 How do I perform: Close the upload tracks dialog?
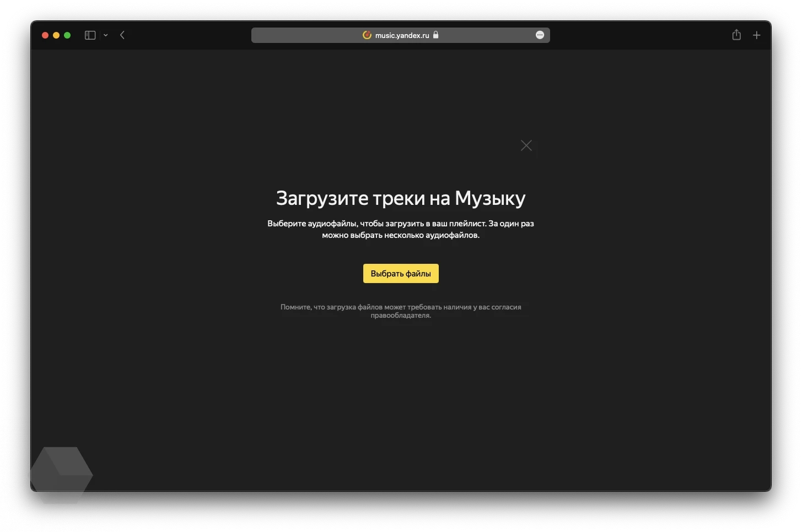coord(526,145)
